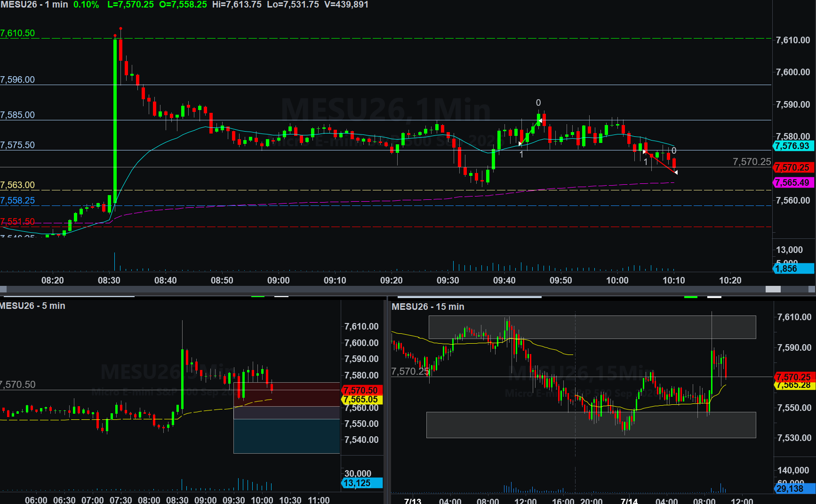
Task: Select the 7,596.00 horizontal line label
Action: click(x=17, y=79)
